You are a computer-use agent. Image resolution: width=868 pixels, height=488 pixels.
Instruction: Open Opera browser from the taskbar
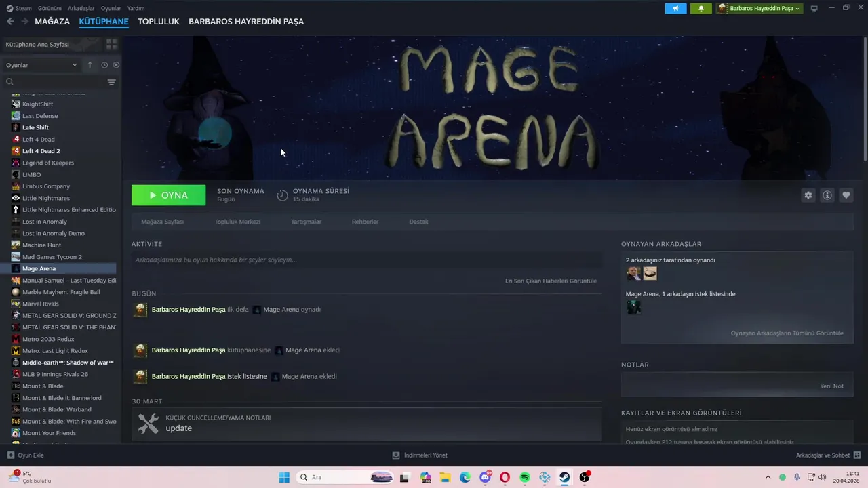[505, 477]
